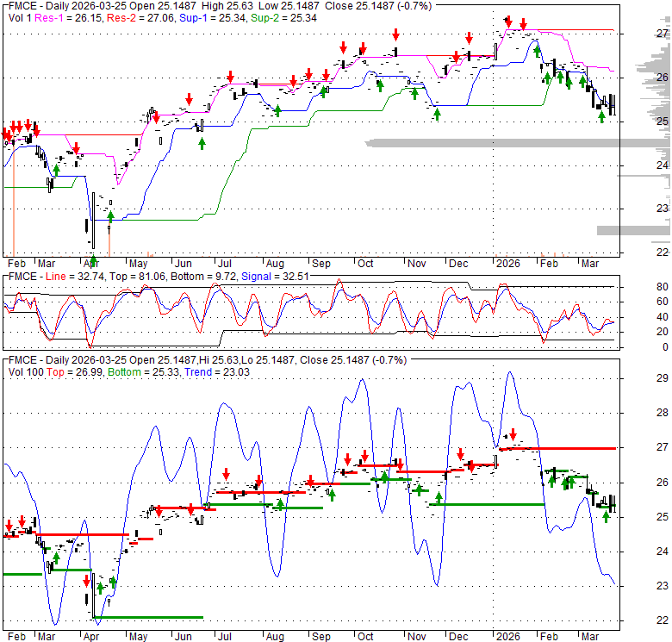Click the red down arrow in late October on top chart

point(395,34)
